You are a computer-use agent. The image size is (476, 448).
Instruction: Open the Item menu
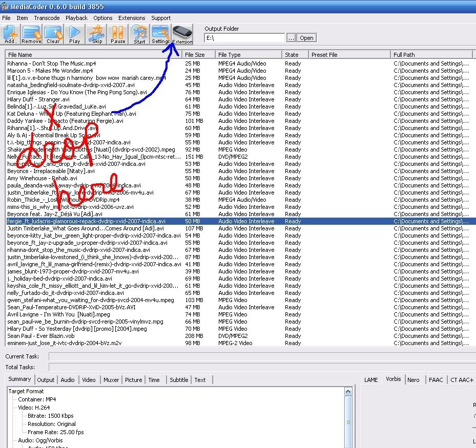click(22, 18)
